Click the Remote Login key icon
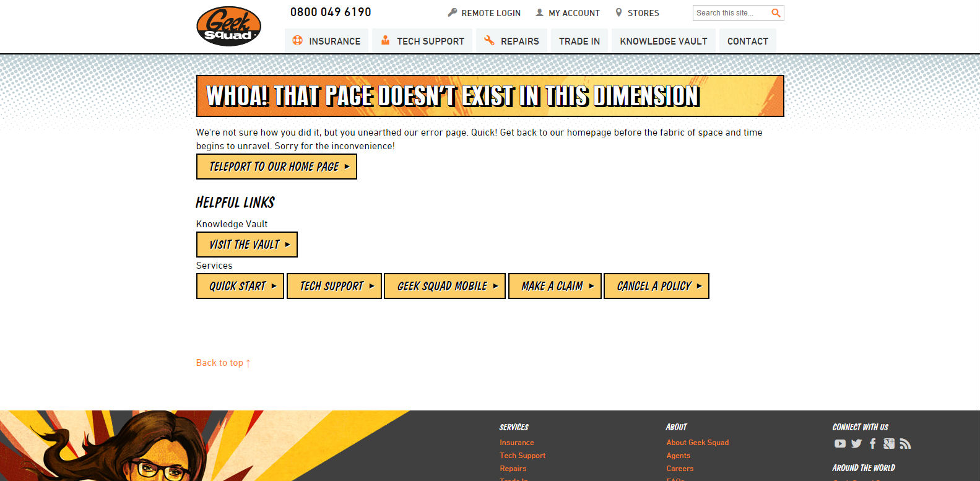The width and height of the screenshot is (980, 481). tap(453, 12)
